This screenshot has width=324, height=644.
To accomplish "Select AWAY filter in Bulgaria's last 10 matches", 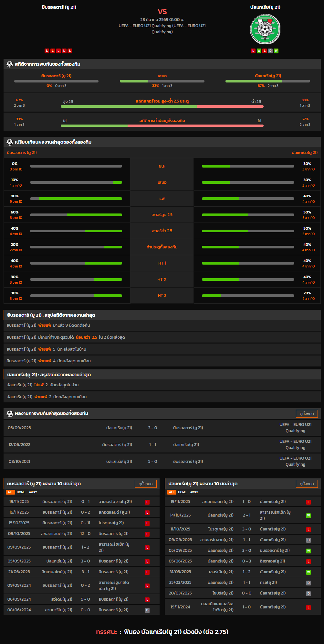I will [x=194, y=492].
